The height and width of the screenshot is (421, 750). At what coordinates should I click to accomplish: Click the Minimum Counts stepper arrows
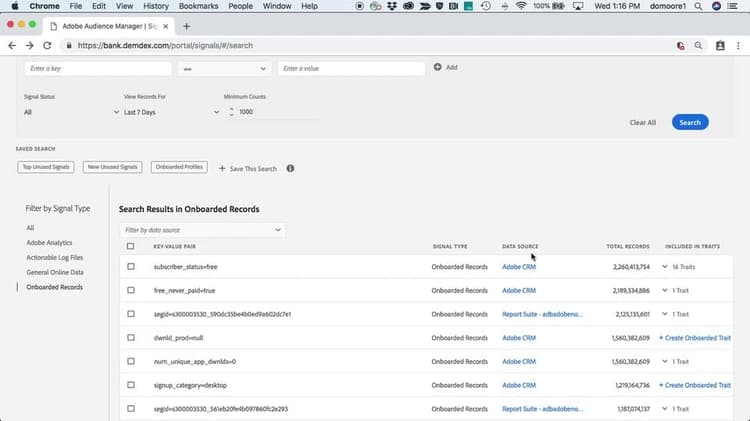click(232, 111)
